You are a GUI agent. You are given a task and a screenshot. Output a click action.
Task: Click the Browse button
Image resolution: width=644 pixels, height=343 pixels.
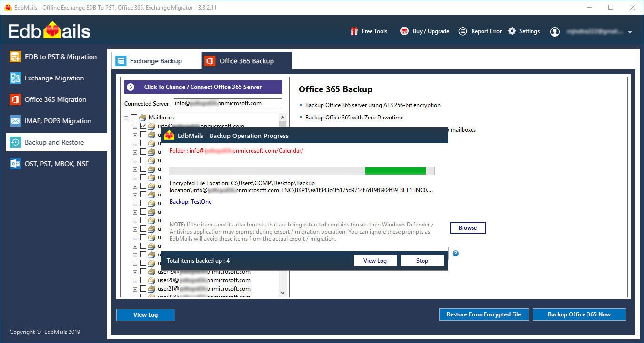tap(468, 228)
